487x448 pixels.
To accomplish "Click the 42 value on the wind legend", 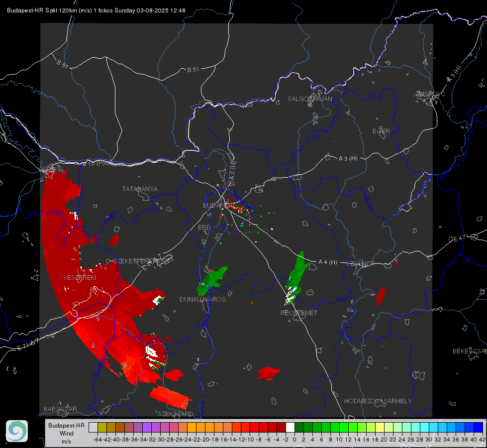I will [482, 440].
